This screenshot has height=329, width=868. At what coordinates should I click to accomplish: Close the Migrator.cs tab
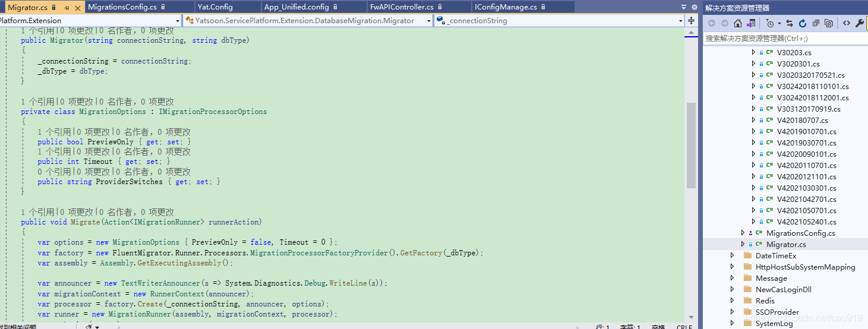[x=77, y=8]
